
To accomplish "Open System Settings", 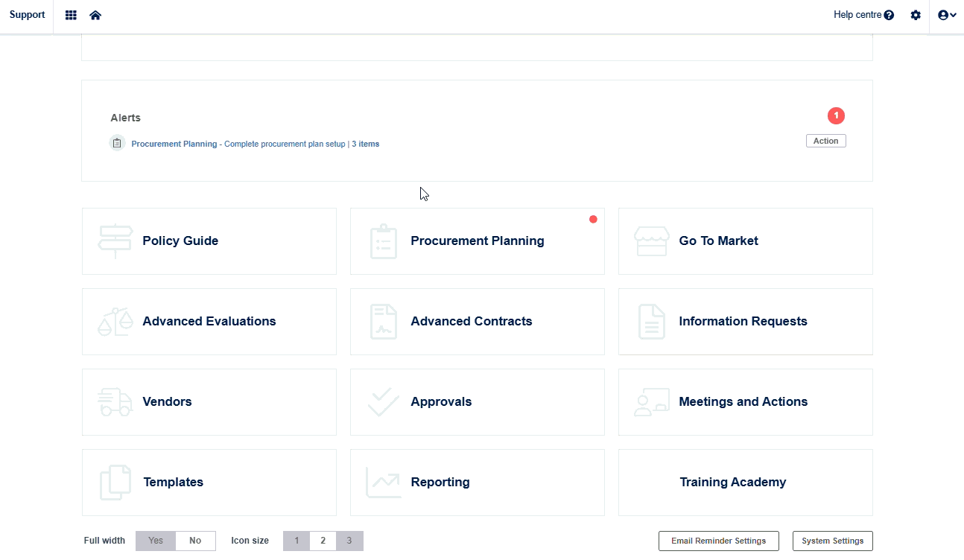I will tap(832, 541).
